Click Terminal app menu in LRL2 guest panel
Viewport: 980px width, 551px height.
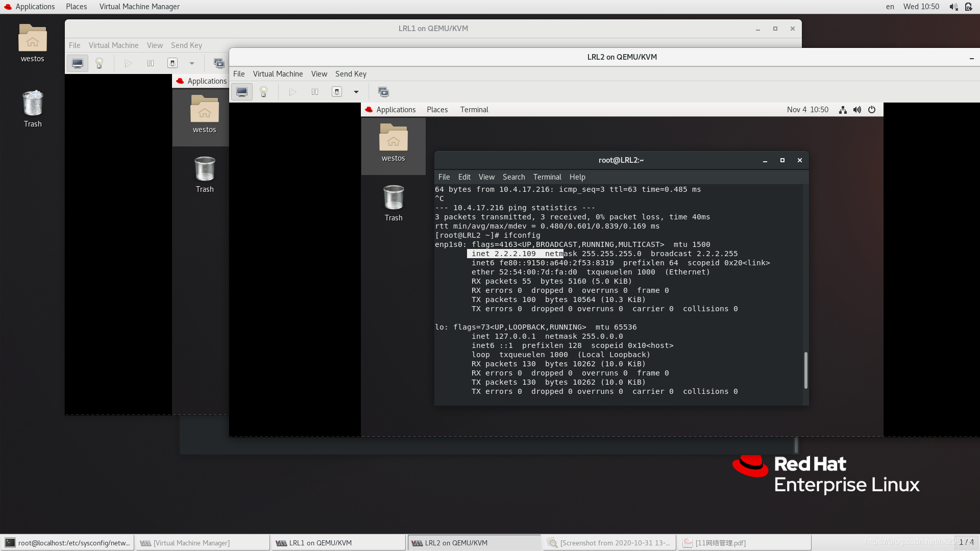coord(474,110)
